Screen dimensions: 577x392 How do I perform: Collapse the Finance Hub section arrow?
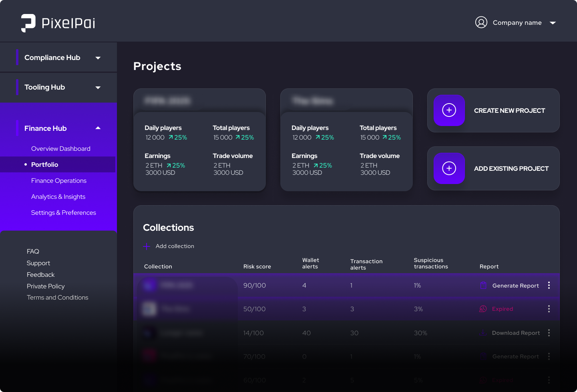pyautogui.click(x=98, y=128)
